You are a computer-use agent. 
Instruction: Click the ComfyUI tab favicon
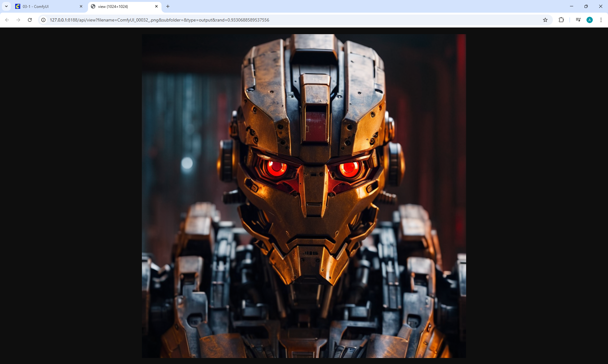[18, 6]
